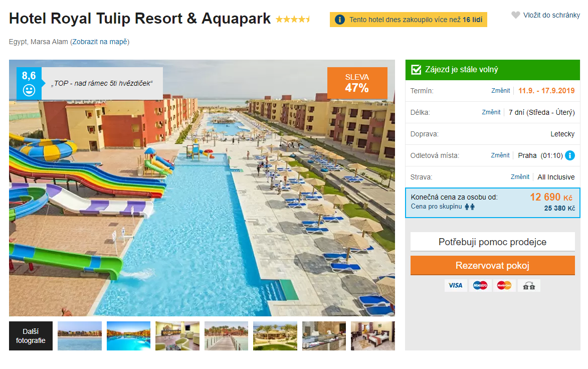The width and height of the screenshot is (588, 369).
Task: Click the heart icon to save hotel
Action: (x=516, y=15)
